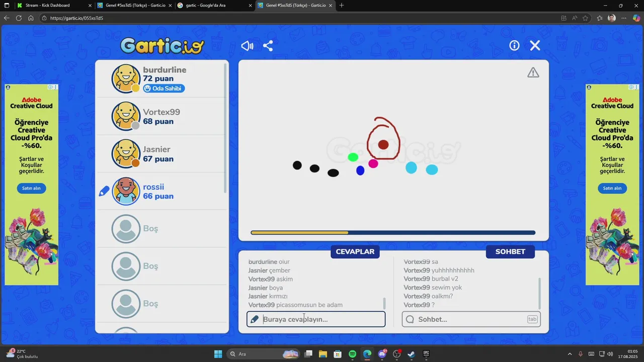Click Jasnier's player avatar
The height and width of the screenshot is (362, 644).
tap(126, 153)
